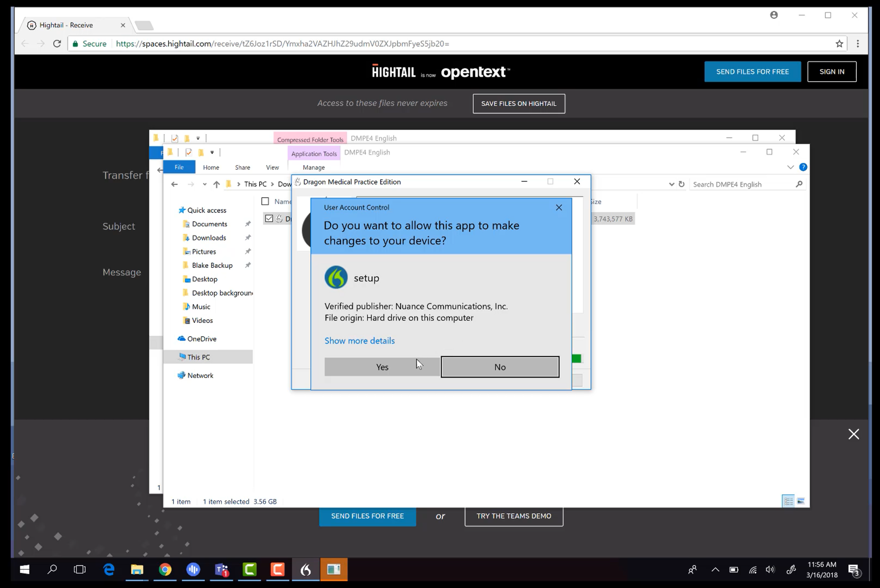Dismiss Hightail bottom banner with X
The height and width of the screenshot is (588, 880).
point(854,434)
